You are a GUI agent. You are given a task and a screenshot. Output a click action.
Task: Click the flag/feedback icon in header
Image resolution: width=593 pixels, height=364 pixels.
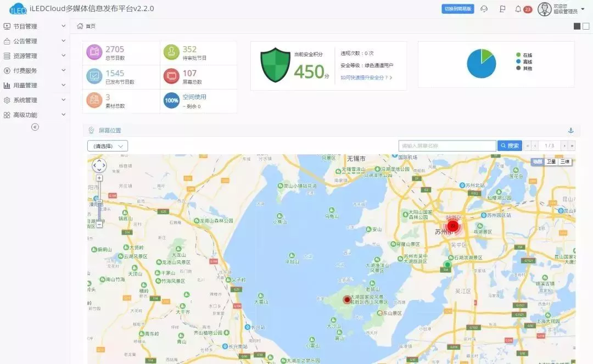pos(501,9)
